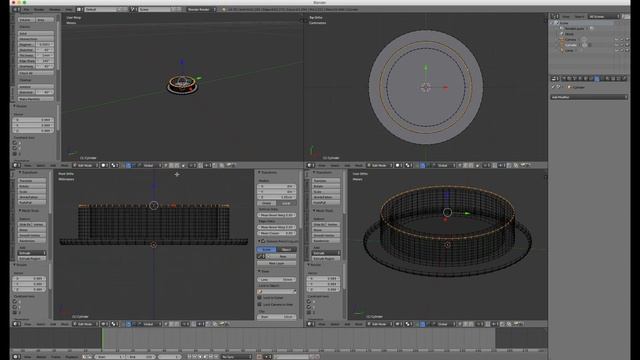
Task: Open the Mesh menu in the top-left viewport header
Action: tap(63, 165)
